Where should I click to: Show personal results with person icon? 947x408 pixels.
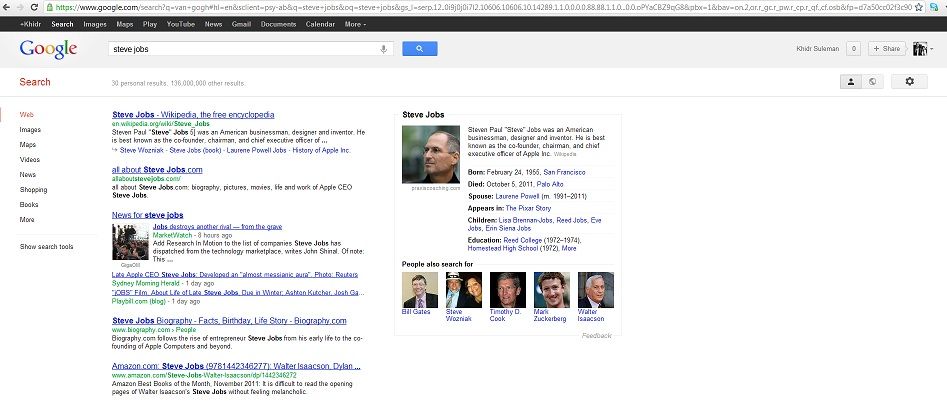coord(851,81)
